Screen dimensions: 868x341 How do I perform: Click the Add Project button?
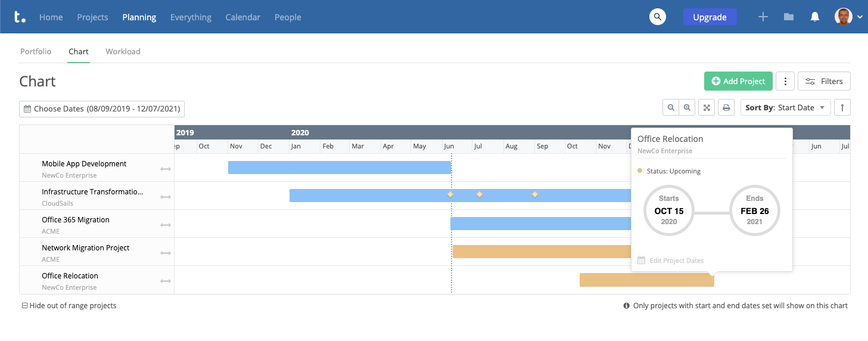(x=738, y=81)
